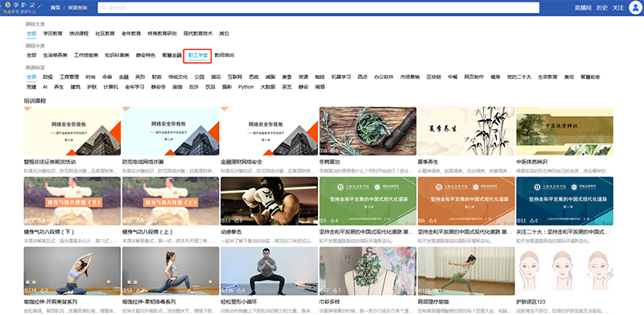Choose the 职工学堂 subcategory

pos(198,55)
